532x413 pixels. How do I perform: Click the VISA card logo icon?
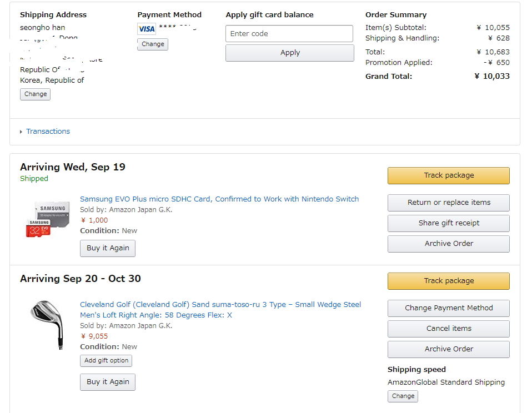pyautogui.click(x=147, y=29)
